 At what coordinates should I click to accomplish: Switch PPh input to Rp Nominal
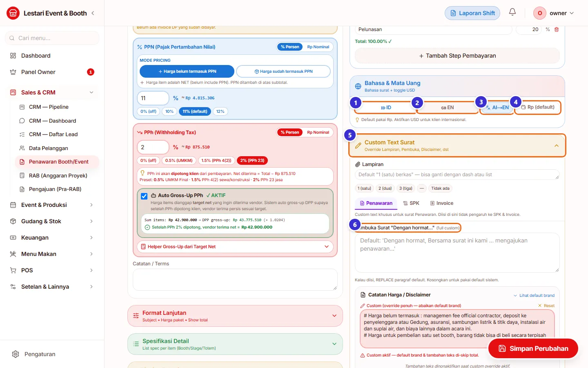click(x=318, y=132)
